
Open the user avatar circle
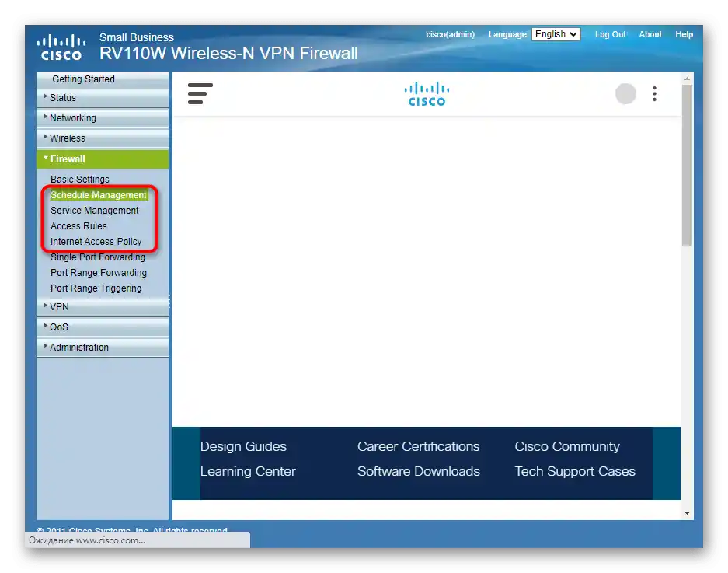[625, 94]
